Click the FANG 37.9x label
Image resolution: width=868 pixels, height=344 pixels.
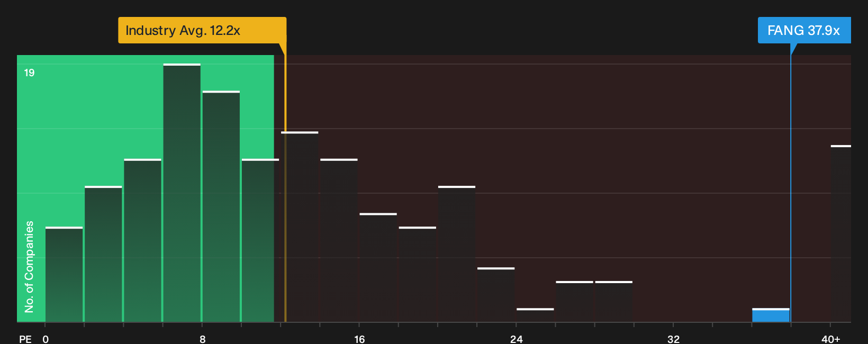click(x=804, y=30)
